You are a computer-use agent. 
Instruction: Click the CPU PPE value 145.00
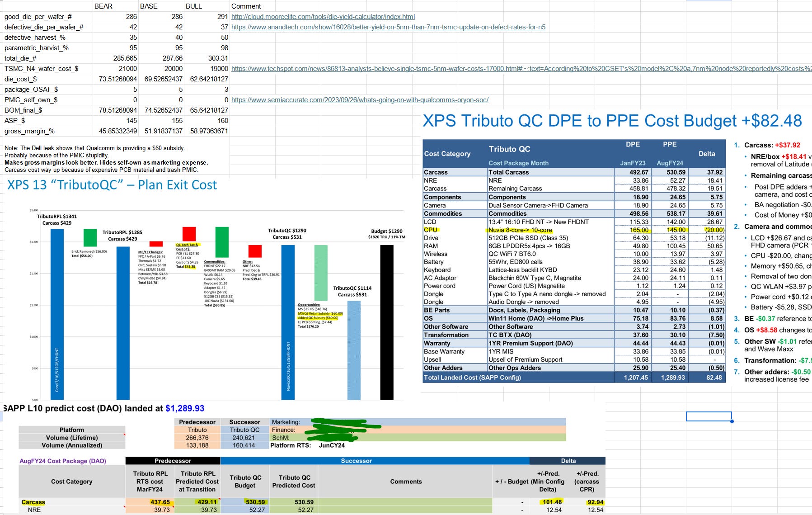pos(676,230)
